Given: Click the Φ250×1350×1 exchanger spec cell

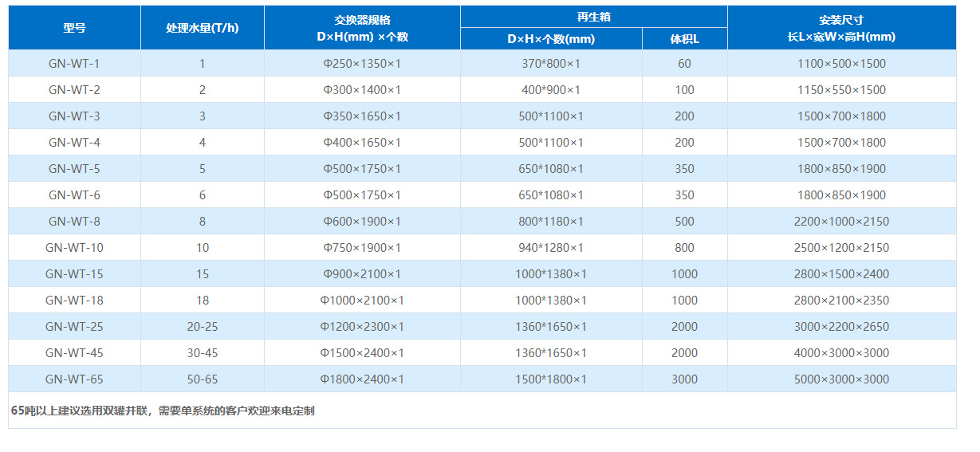Looking at the screenshot, I should (x=362, y=64).
